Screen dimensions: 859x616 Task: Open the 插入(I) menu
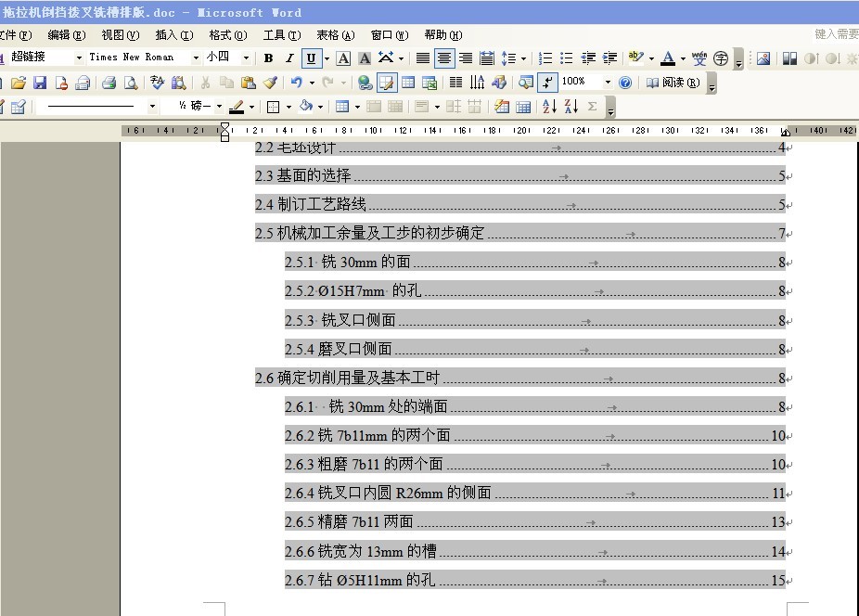[x=174, y=35]
